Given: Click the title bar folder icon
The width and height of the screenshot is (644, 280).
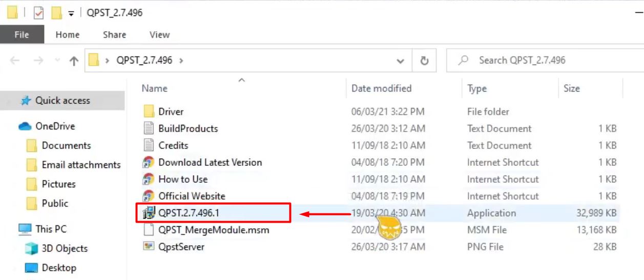Looking at the screenshot, I should coord(12,13).
